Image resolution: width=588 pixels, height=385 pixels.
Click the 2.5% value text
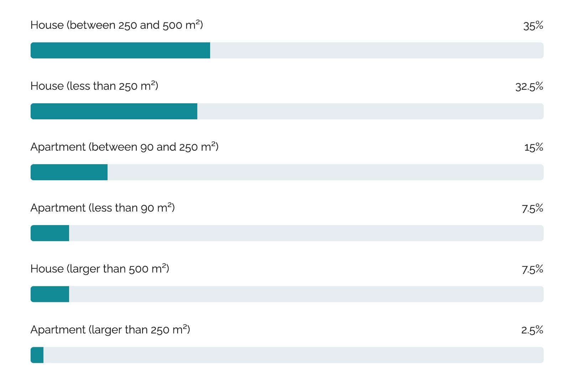[x=532, y=330]
